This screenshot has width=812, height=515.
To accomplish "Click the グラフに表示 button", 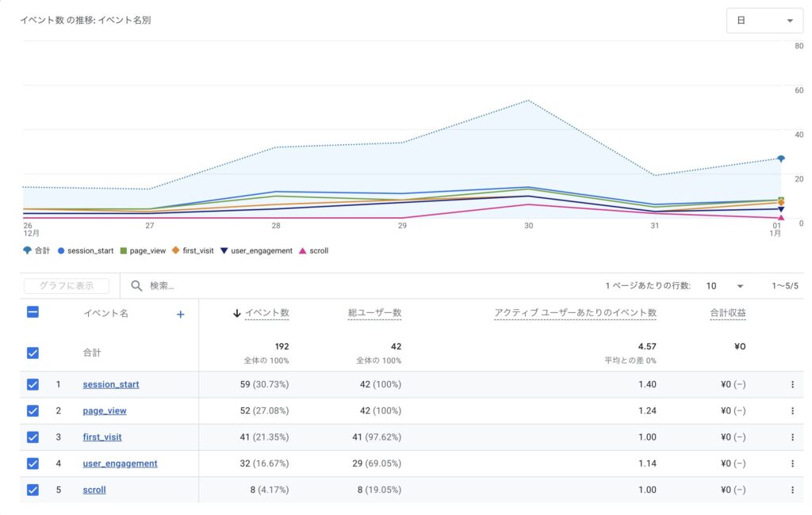I will point(67,285).
